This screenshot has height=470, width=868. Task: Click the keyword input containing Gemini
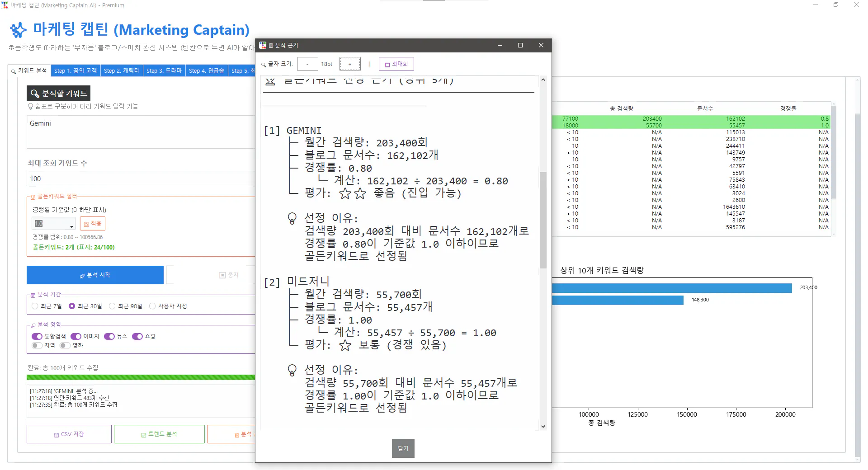[141, 132]
